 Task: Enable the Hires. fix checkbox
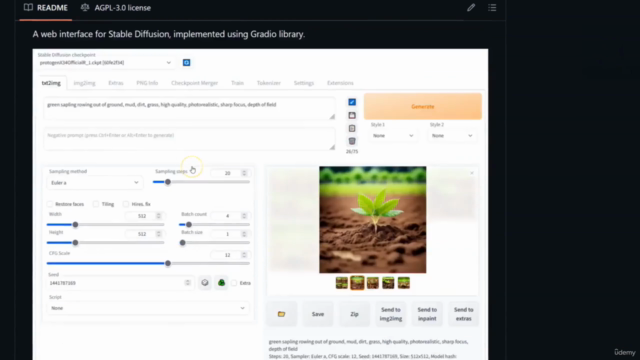tap(126, 204)
